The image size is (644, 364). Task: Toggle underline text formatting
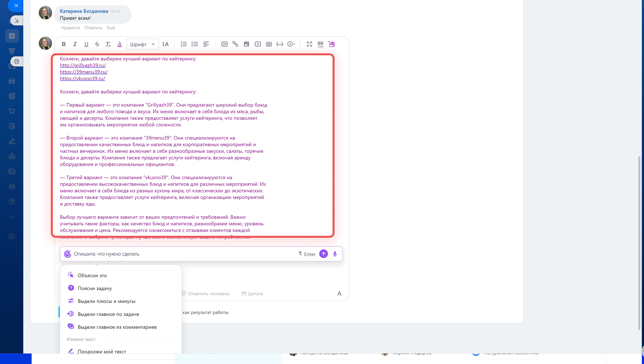coord(86,44)
